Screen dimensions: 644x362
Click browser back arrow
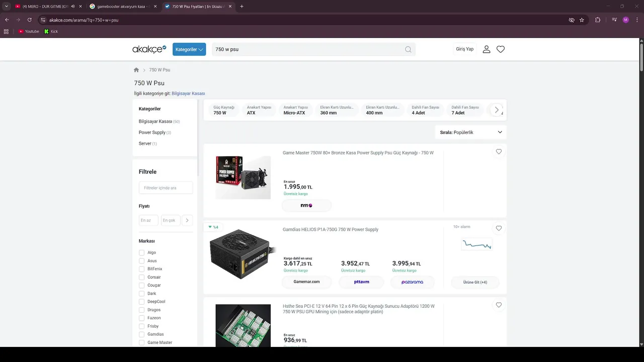pyautogui.click(x=7, y=20)
